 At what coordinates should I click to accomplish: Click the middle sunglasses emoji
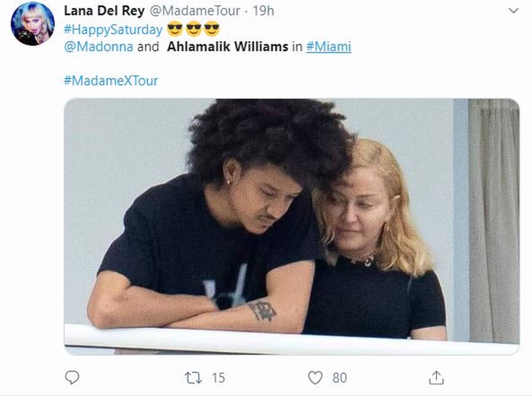point(193,29)
